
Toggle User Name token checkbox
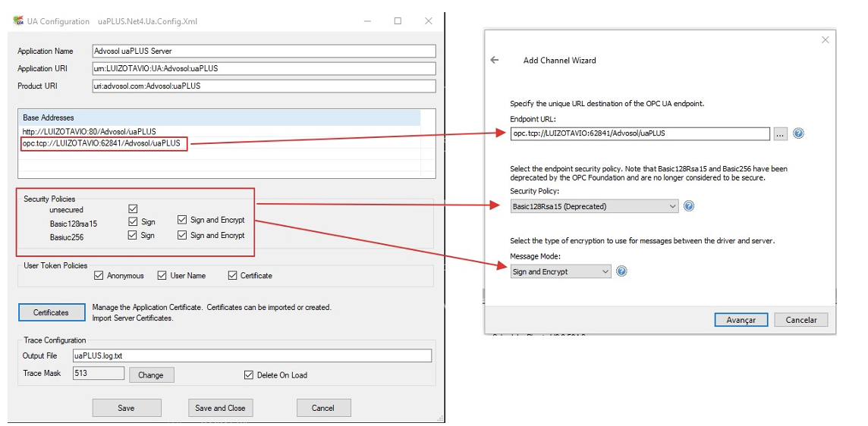[162, 275]
